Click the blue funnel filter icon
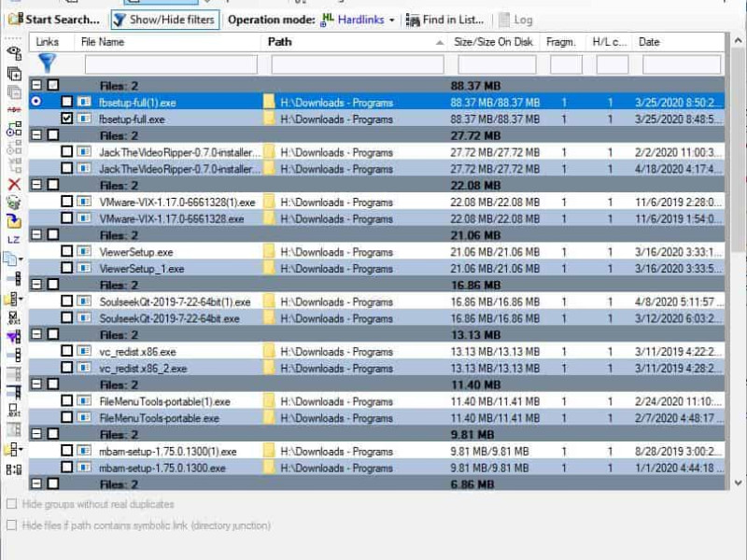747x560 pixels. click(48, 63)
